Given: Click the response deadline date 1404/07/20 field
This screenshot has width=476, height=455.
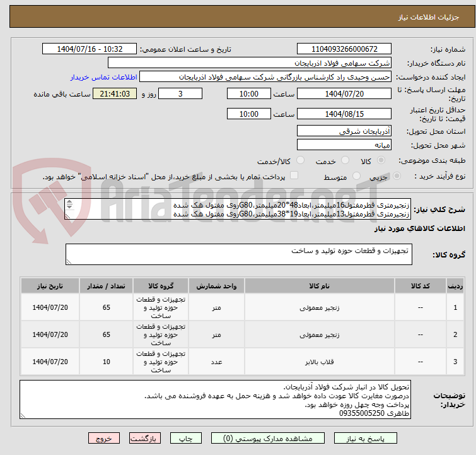Looking at the screenshot, I should tap(344, 93).
